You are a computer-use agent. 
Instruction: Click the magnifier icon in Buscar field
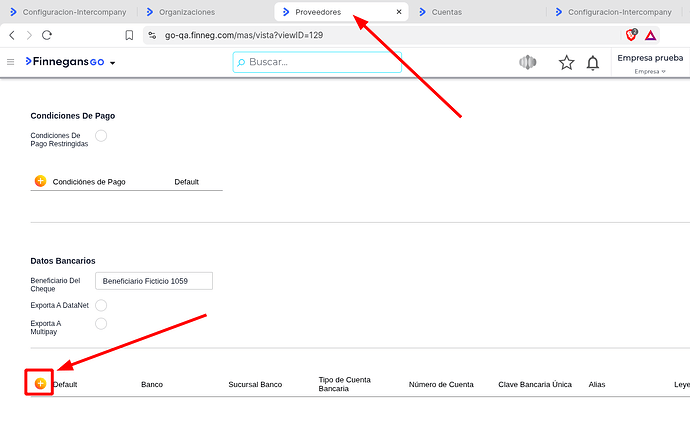click(x=241, y=63)
